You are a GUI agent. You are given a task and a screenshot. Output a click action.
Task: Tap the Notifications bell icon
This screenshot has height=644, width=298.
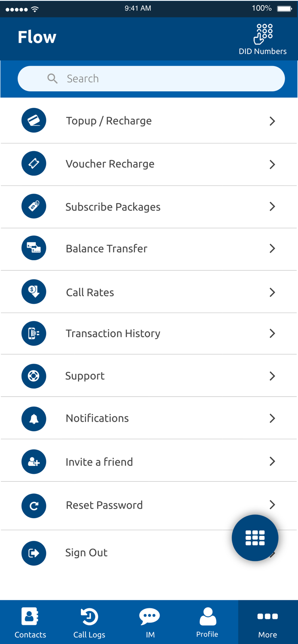(34, 418)
